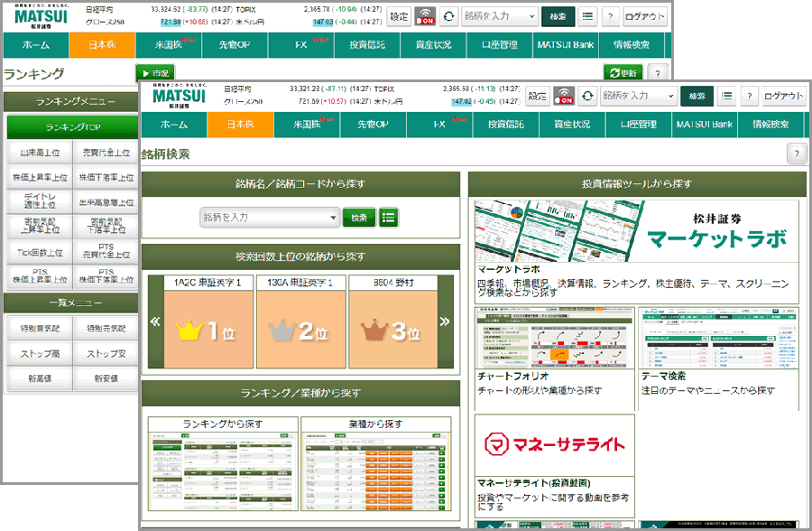Open the FX tab in the back window
The height and width of the screenshot is (531, 812).
(301, 45)
